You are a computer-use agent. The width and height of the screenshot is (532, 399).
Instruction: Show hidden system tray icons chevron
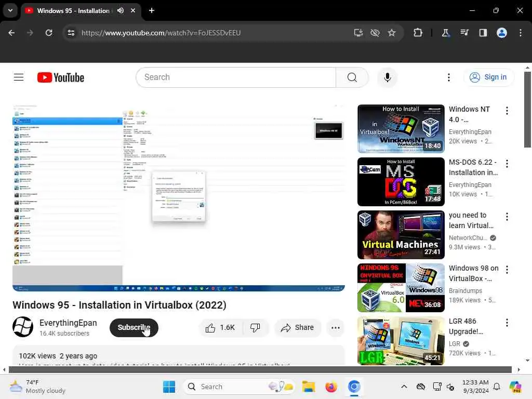click(404, 387)
